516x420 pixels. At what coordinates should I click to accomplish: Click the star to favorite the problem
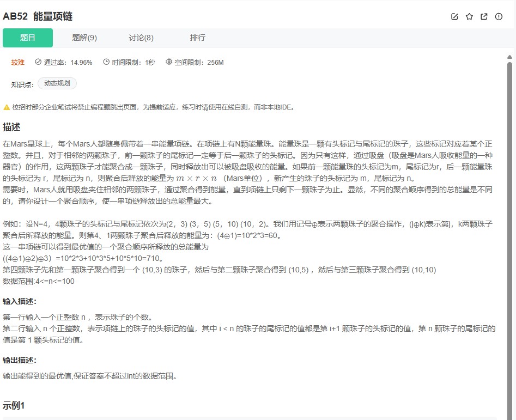[x=469, y=16]
